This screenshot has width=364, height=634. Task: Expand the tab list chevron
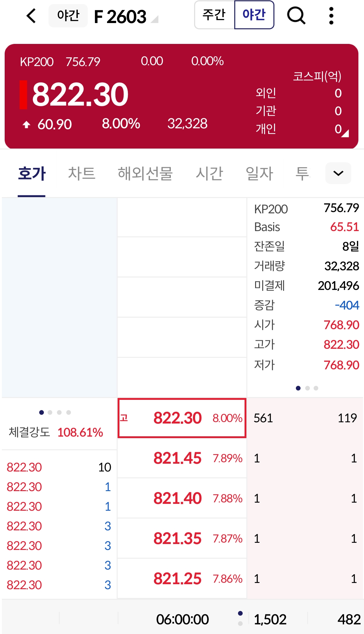point(338,173)
